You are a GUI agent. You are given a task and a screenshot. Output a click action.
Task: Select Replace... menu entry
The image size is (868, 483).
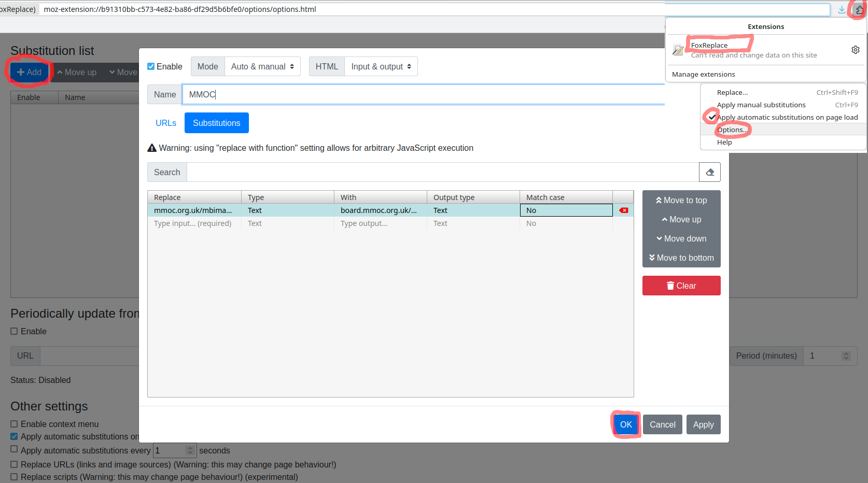click(x=783, y=92)
